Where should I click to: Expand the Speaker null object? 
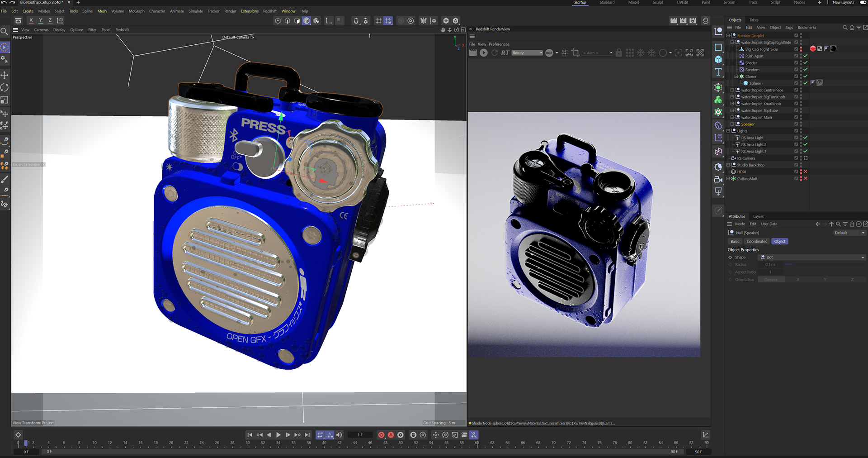(732, 124)
